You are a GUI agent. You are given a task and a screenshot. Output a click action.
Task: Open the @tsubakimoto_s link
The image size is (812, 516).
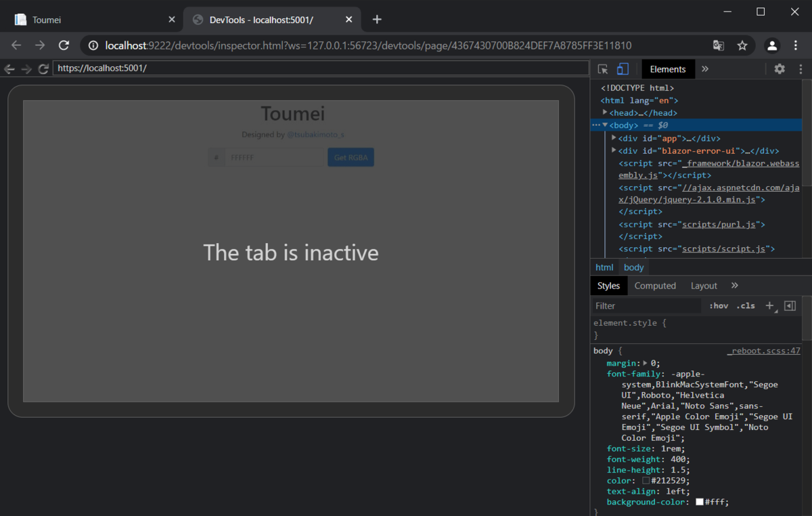pyautogui.click(x=315, y=135)
